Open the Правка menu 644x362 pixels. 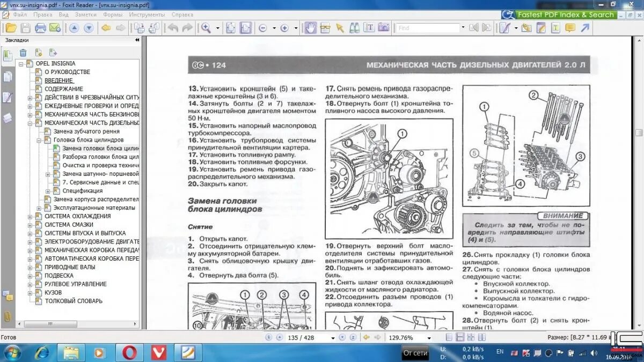pyautogui.click(x=43, y=15)
